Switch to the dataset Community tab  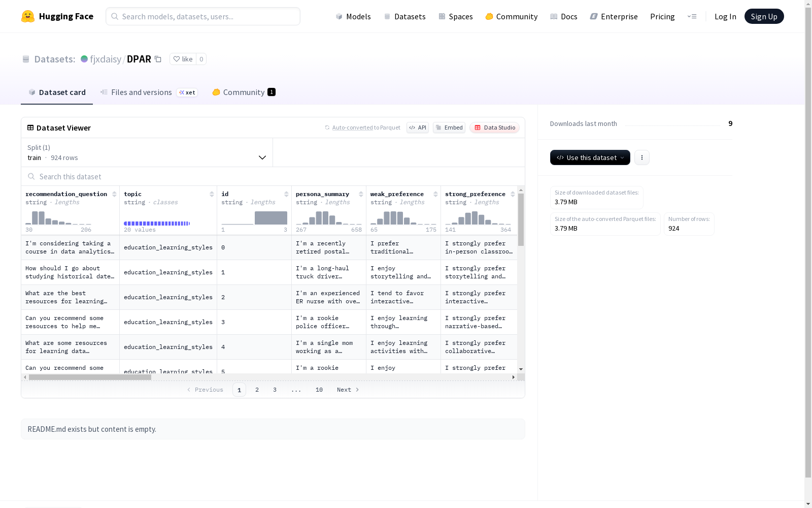[244, 92]
